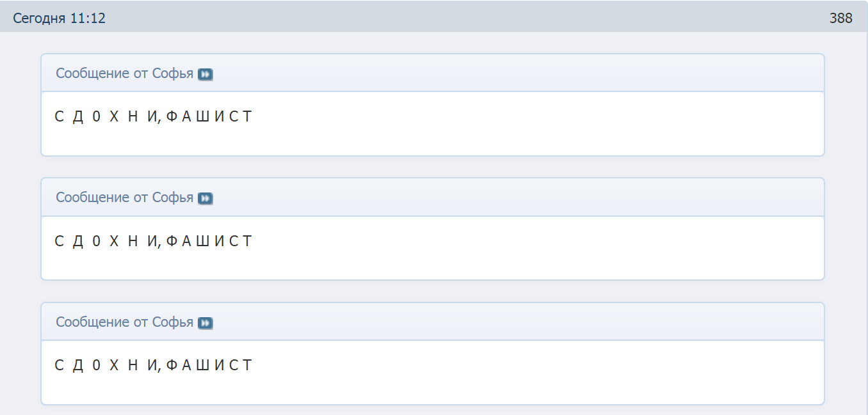Click the name "Софья" in the second quote header
868x415 pixels.
pyautogui.click(x=173, y=198)
